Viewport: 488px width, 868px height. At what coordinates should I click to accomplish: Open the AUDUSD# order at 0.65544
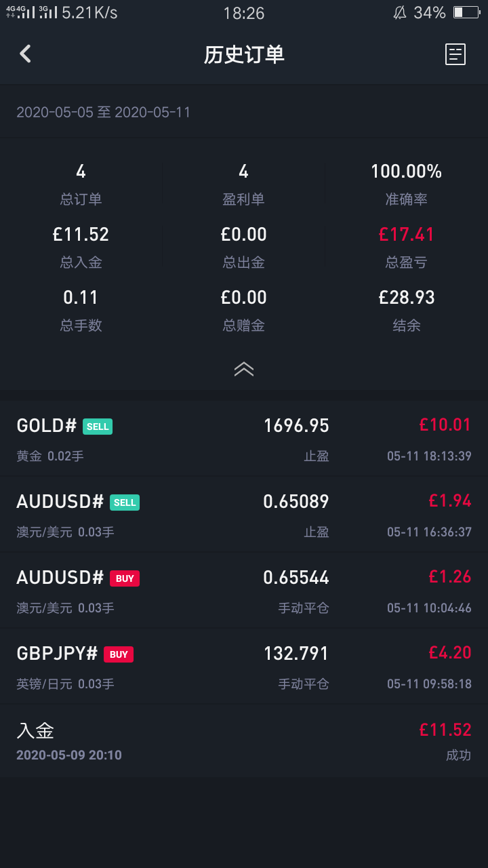coord(244,591)
